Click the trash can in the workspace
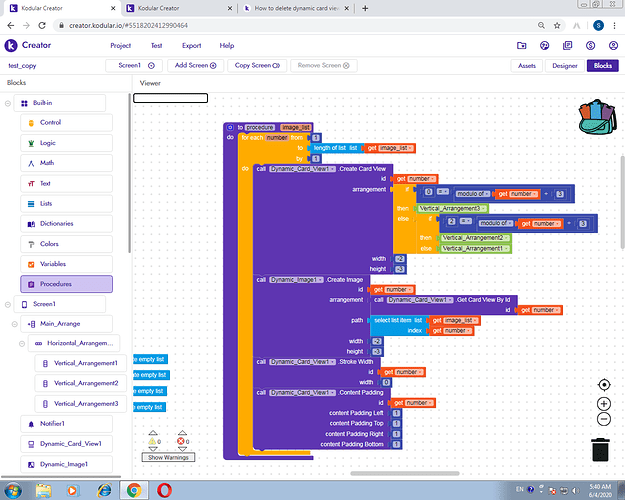Viewport: 625px width, 500px height. pos(600,449)
